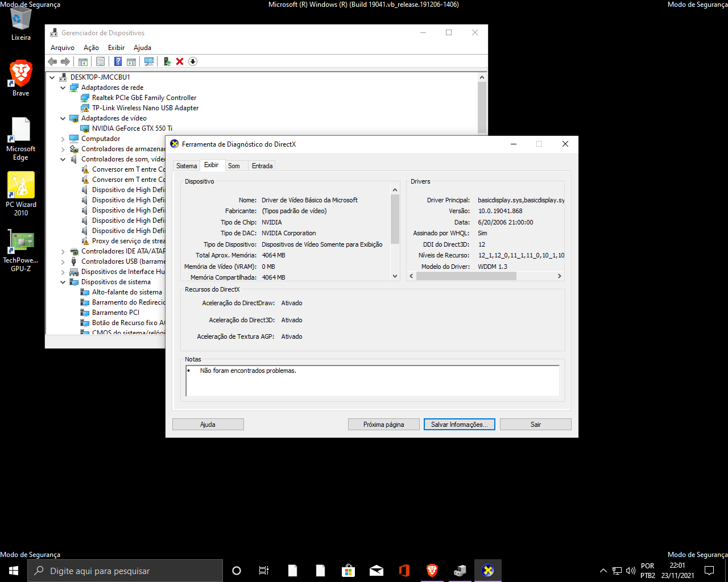Open Task View on the taskbar

click(x=264, y=571)
